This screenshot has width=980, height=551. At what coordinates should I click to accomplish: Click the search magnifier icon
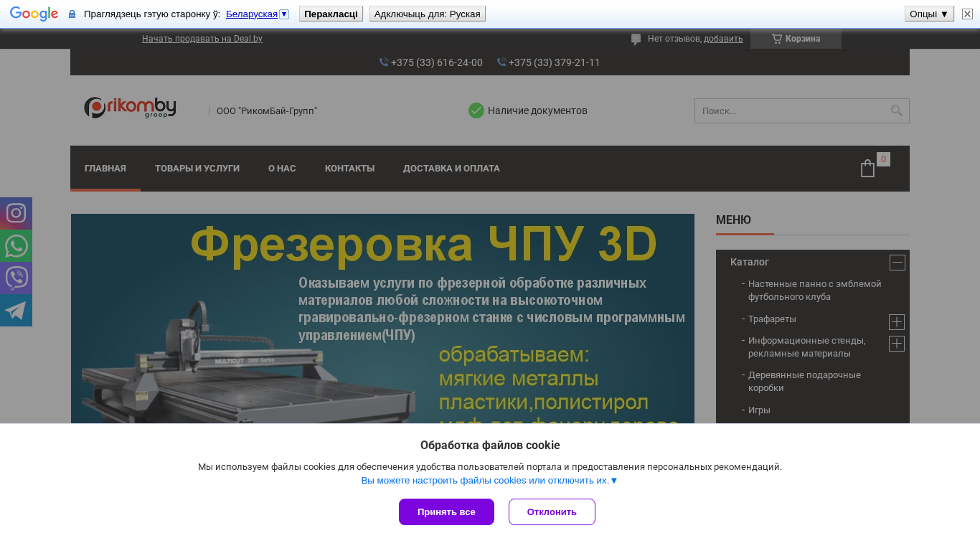896,110
